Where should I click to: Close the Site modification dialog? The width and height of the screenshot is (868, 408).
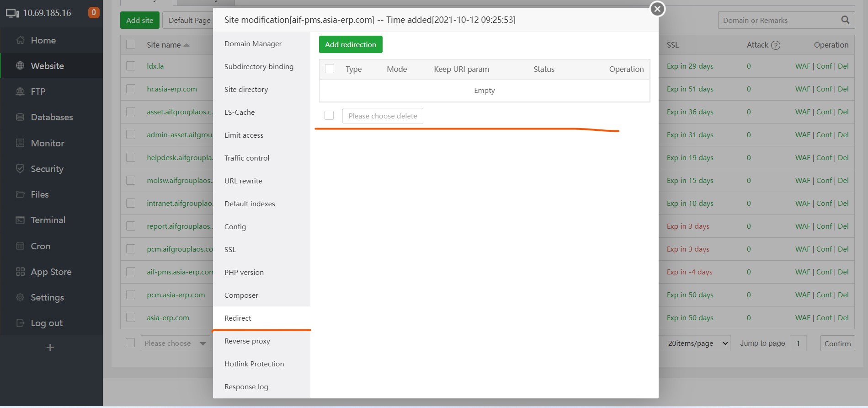pyautogui.click(x=657, y=9)
